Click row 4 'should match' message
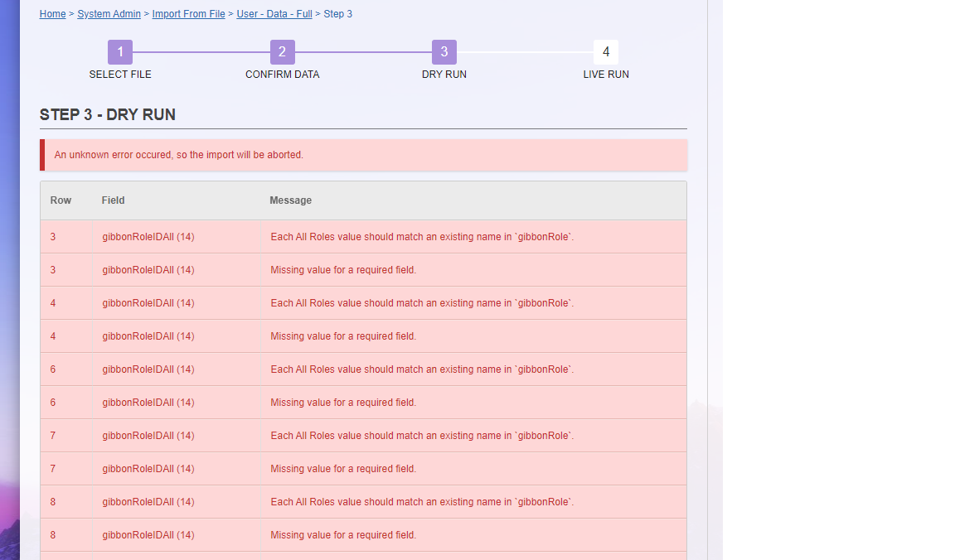Image resolution: width=955 pixels, height=560 pixels. [x=422, y=303]
